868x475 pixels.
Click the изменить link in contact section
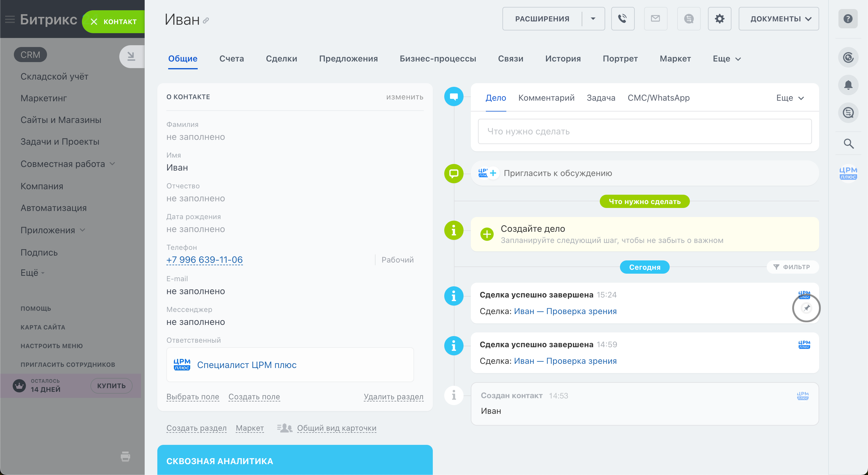click(x=405, y=97)
